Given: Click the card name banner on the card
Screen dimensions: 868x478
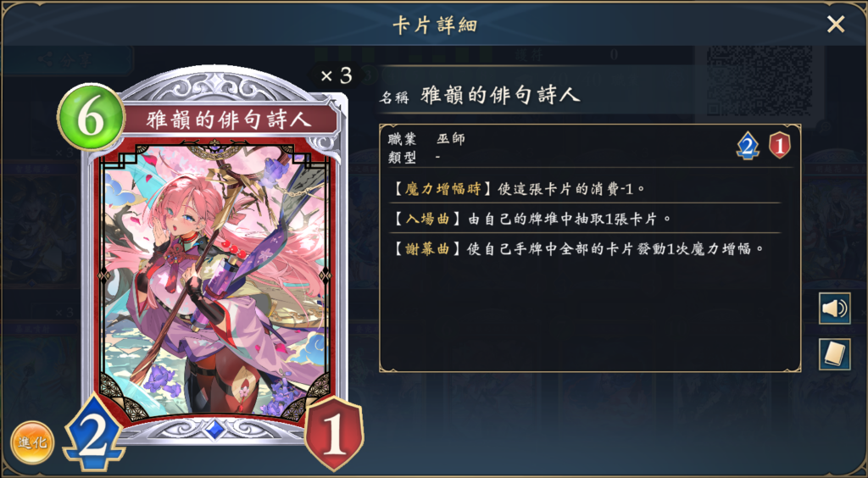Looking at the screenshot, I should click(229, 120).
